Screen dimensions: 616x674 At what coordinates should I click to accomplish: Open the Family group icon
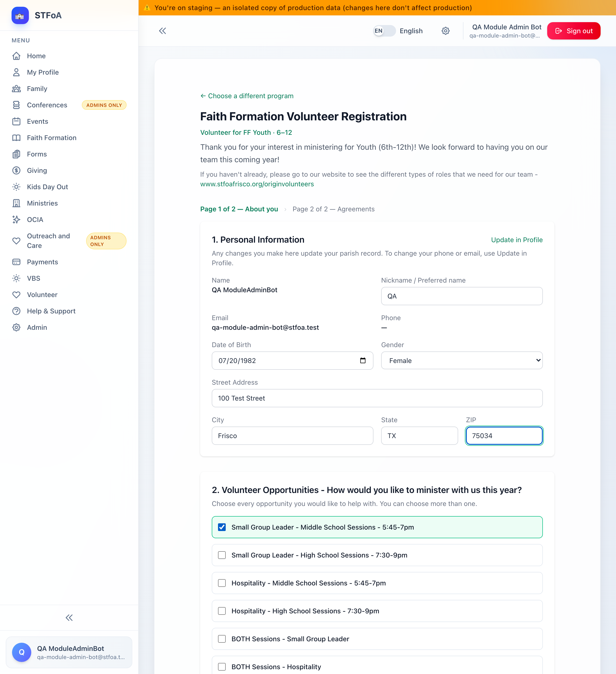click(x=16, y=89)
